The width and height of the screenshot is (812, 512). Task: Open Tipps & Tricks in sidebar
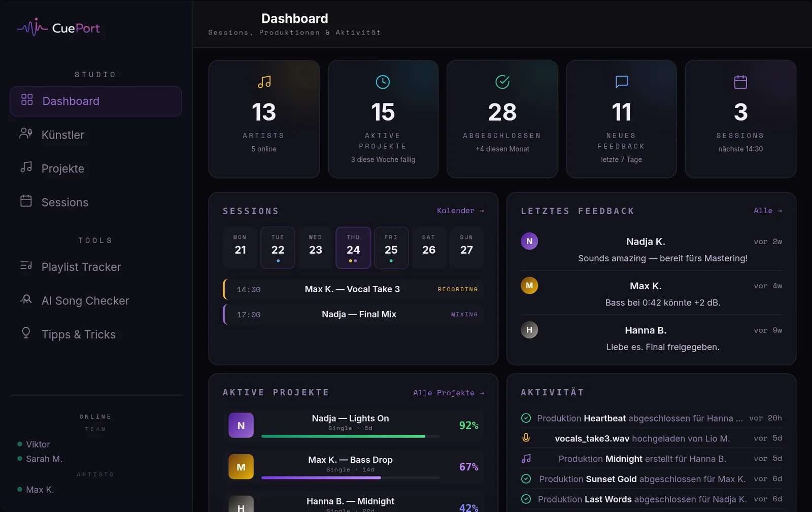click(96, 334)
